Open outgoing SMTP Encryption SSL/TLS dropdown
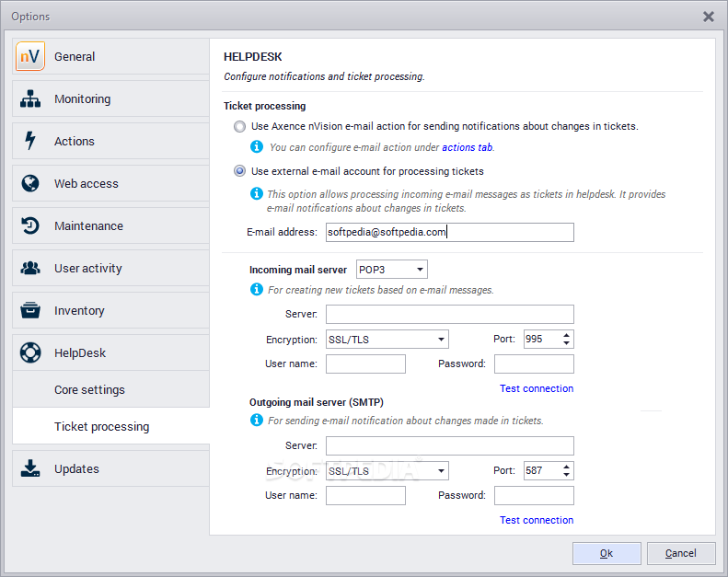 (x=387, y=470)
